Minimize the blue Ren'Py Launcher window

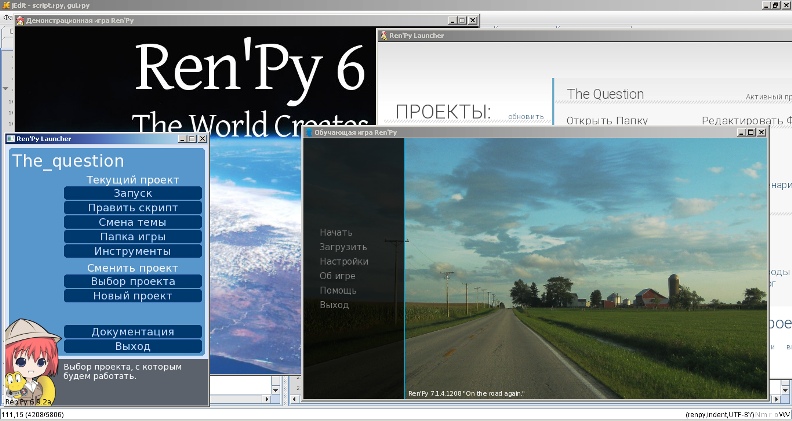coord(182,138)
